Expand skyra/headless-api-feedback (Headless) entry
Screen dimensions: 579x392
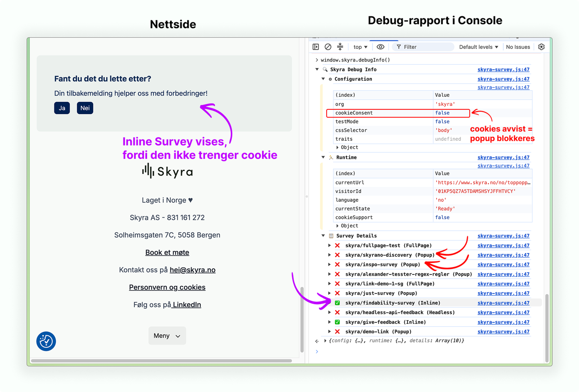tap(329, 312)
